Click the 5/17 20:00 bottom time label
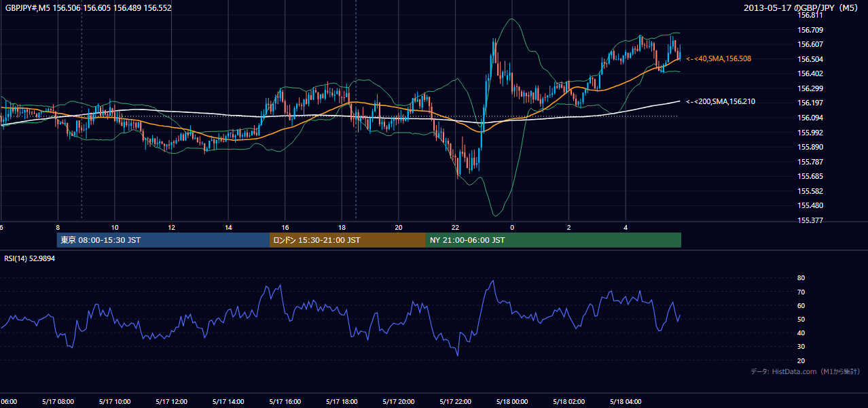The height and width of the screenshot is (408, 868). (398, 401)
